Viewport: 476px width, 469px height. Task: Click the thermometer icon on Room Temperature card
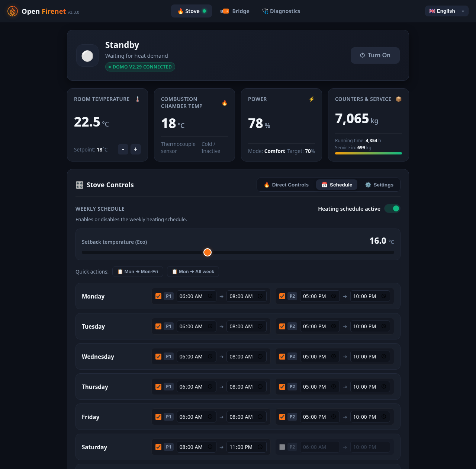click(x=138, y=99)
